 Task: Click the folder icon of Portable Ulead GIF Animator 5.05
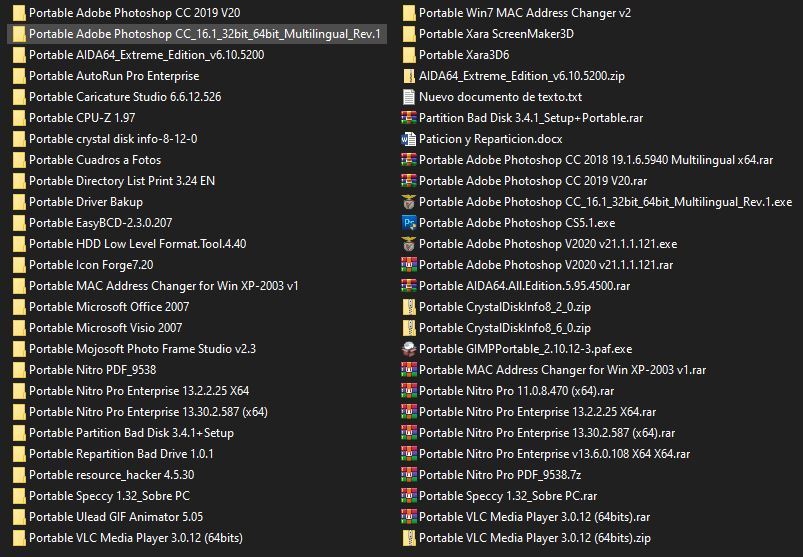click(18, 517)
